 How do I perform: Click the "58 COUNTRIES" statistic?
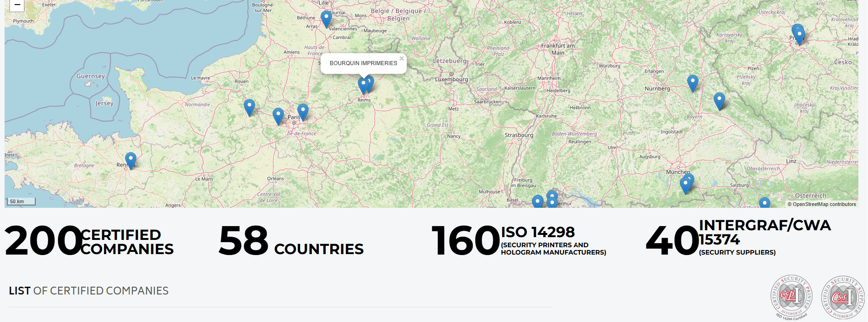[291, 241]
